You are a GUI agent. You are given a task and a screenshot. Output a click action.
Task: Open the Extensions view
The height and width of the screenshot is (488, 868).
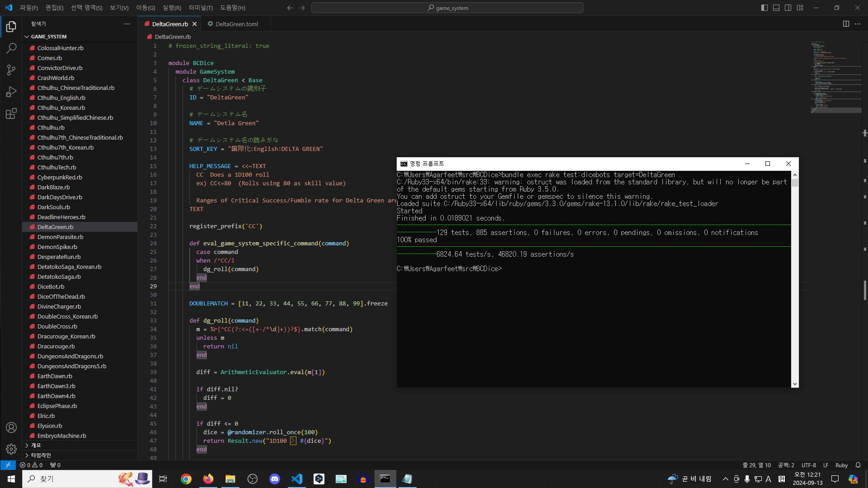point(11,113)
